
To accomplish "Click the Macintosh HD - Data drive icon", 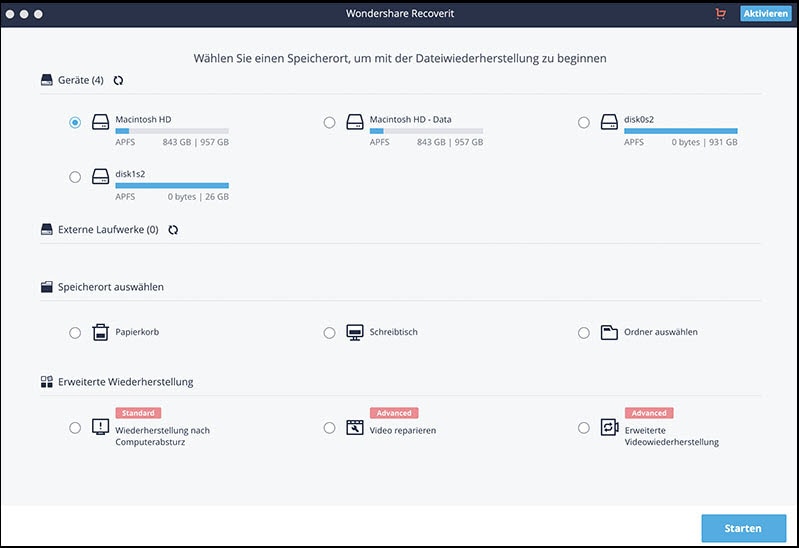I will (x=355, y=122).
